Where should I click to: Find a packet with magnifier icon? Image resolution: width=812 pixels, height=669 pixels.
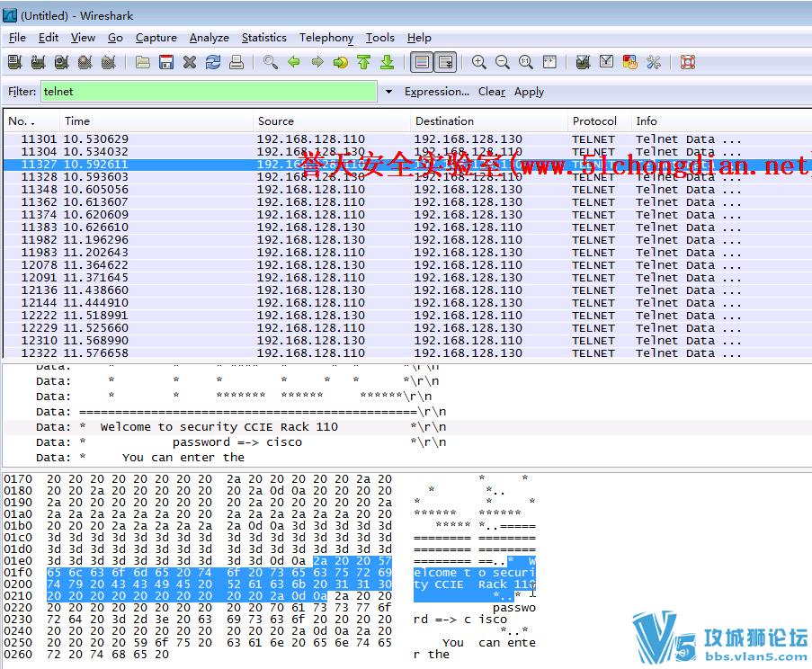click(270, 62)
